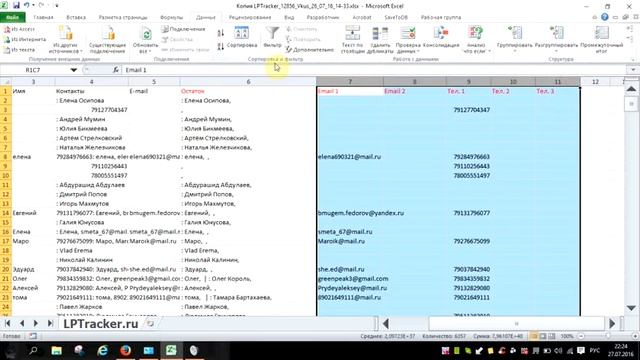
Task: Go to last sheet navigation arrow
Action: (x=50, y=324)
